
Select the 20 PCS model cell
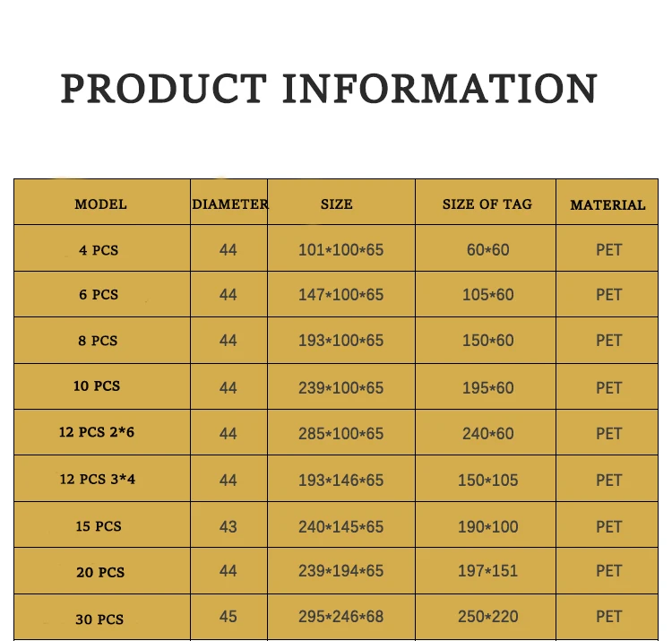99,572
